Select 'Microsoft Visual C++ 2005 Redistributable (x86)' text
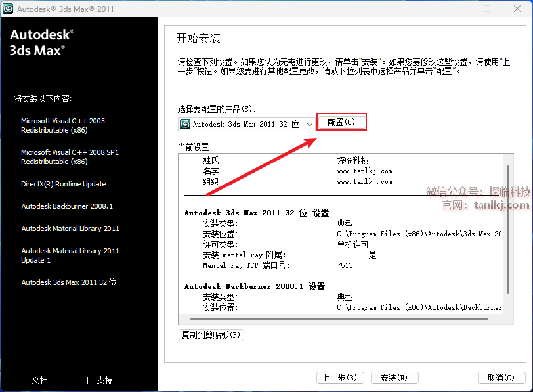This screenshot has height=392, width=533. pyautogui.click(x=63, y=125)
